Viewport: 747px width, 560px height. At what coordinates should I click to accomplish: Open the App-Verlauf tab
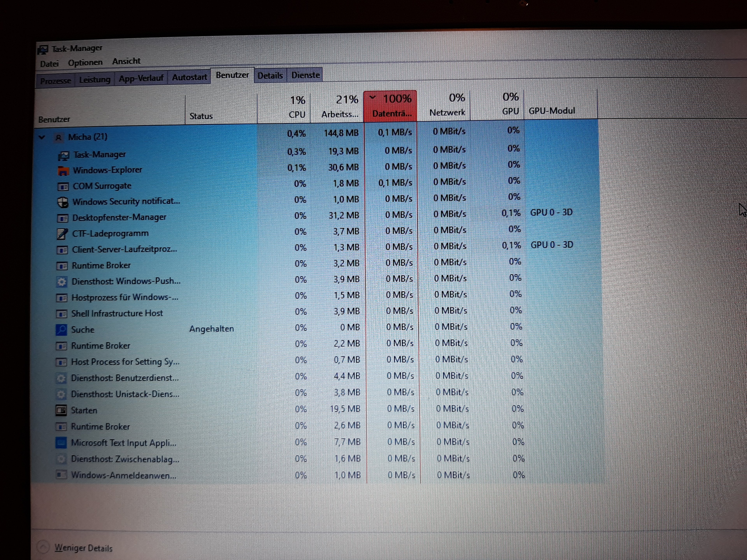coord(141,78)
